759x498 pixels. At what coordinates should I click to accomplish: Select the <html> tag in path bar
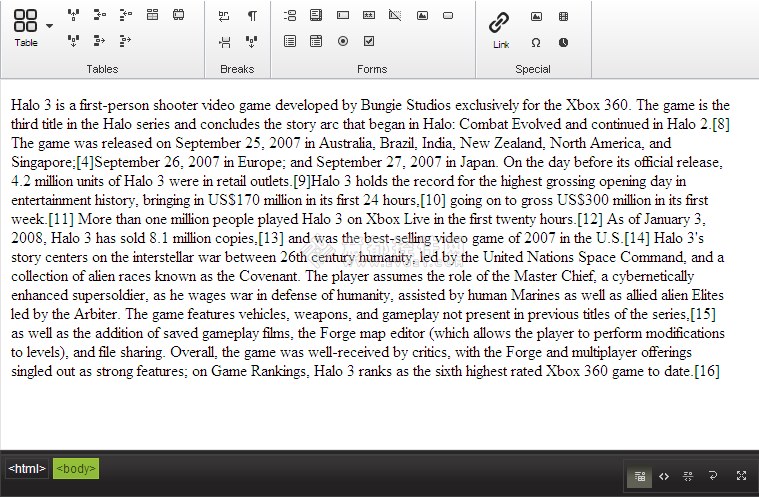coord(27,468)
